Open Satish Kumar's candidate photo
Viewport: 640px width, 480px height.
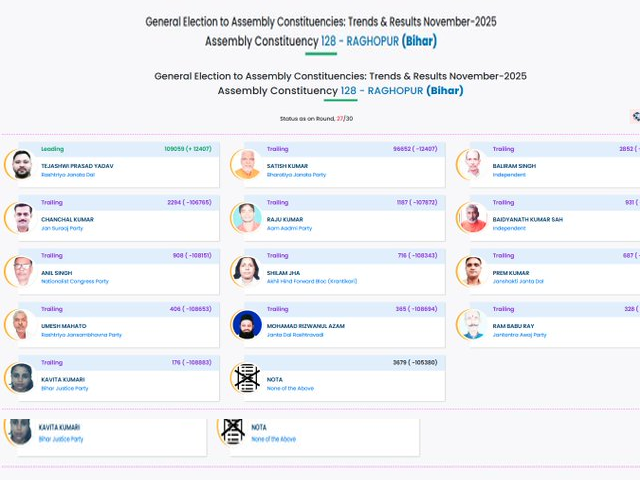pyautogui.click(x=246, y=165)
